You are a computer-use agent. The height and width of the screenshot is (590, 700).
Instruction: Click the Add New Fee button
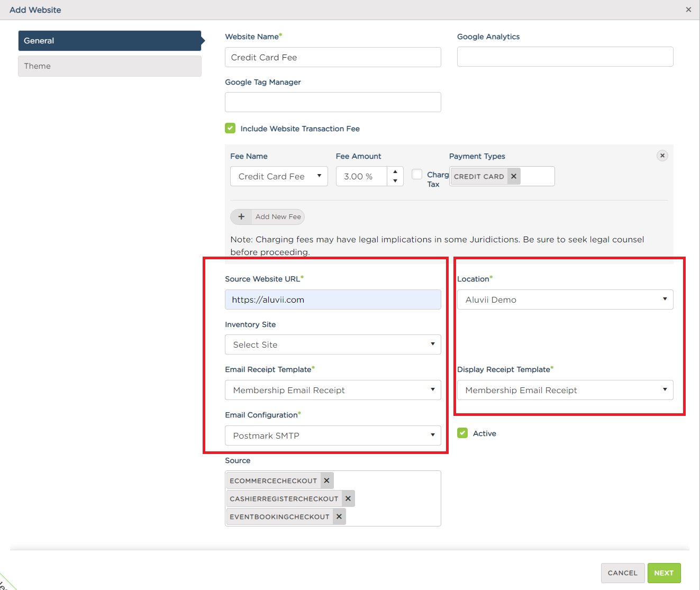267,216
